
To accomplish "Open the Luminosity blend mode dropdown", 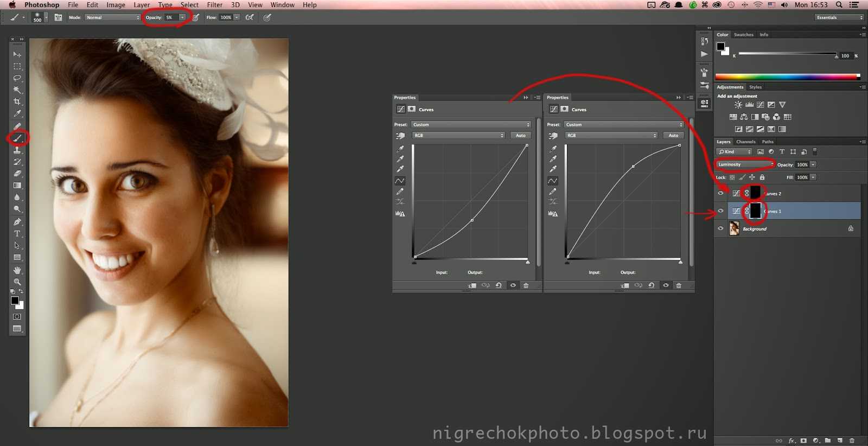I will (745, 164).
